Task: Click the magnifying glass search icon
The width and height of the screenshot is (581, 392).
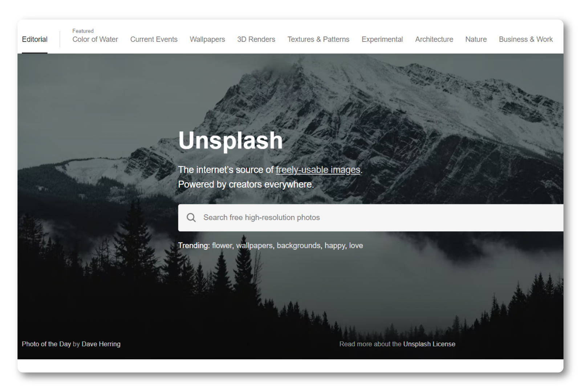Action: tap(191, 217)
